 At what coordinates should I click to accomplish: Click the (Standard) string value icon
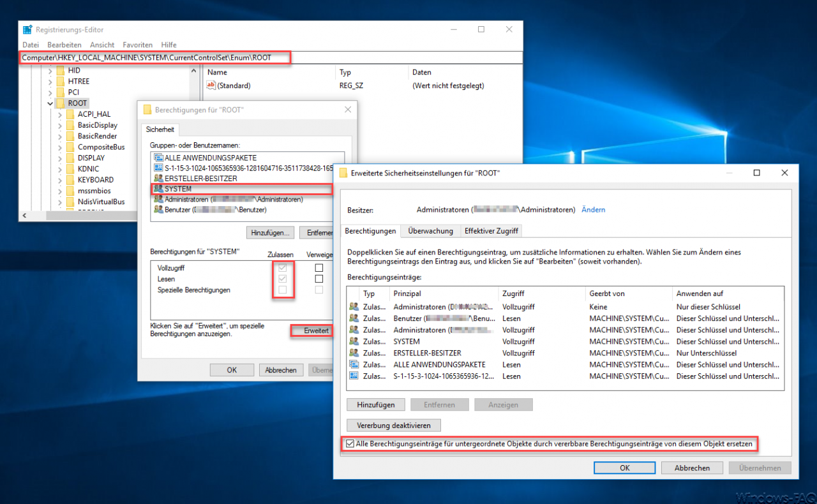point(212,85)
